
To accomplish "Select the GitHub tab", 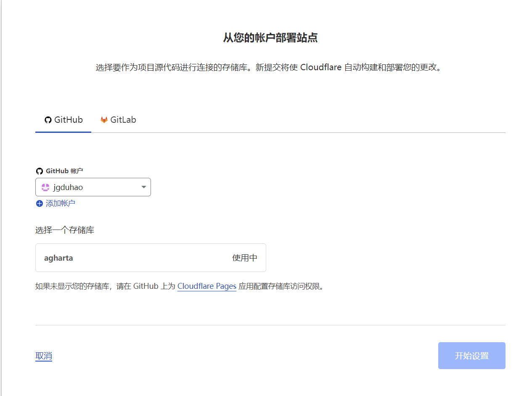I will point(63,119).
